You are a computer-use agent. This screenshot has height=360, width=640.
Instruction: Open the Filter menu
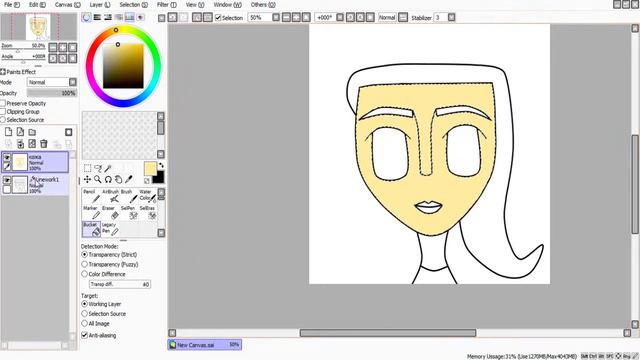point(167,5)
